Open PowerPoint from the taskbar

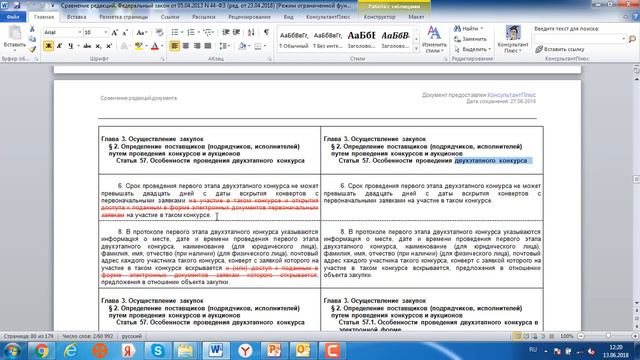coord(274,351)
